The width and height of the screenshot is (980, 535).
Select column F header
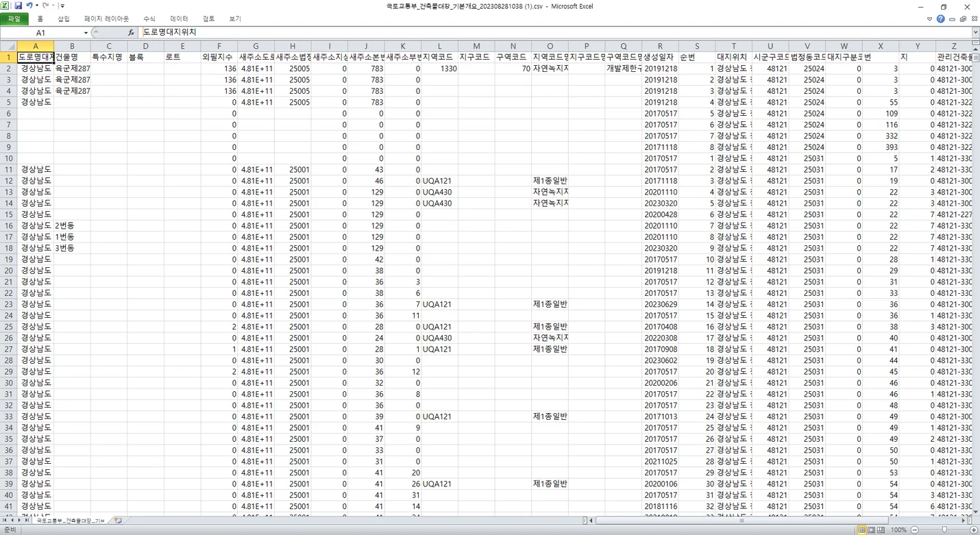[x=219, y=46]
